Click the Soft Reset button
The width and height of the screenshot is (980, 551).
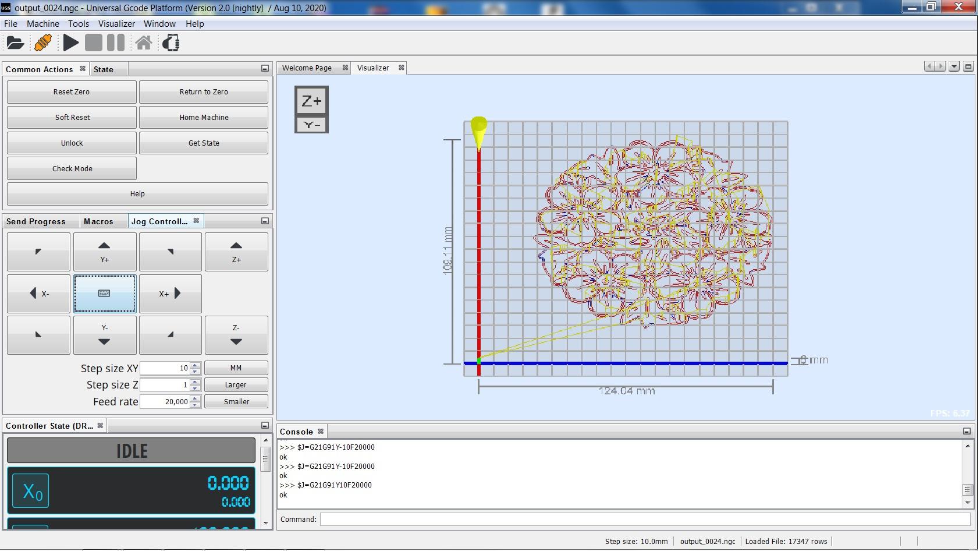click(x=72, y=118)
